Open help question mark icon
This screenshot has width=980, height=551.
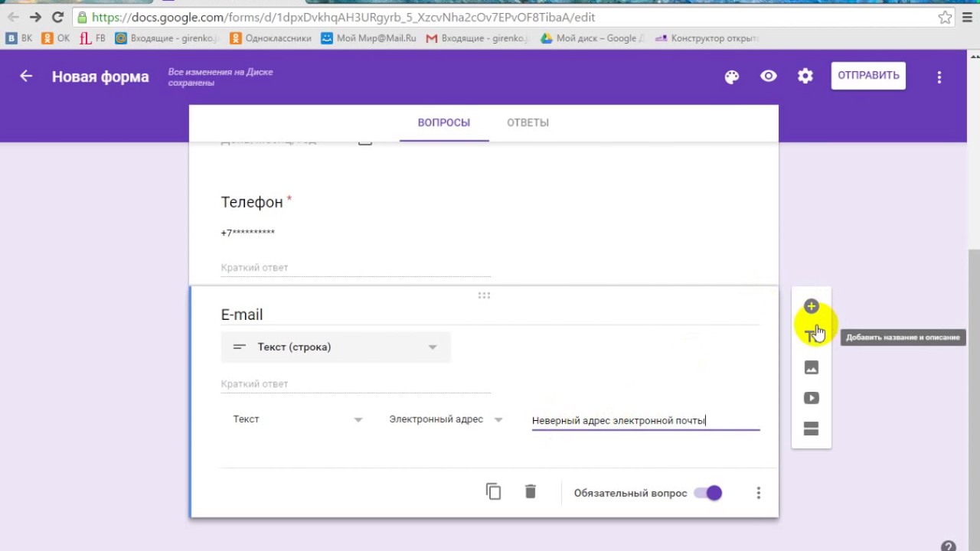click(948, 546)
